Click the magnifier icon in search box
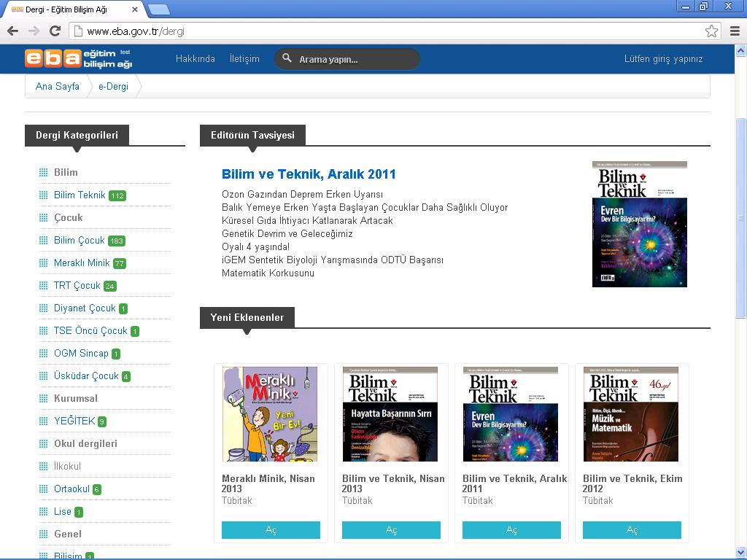Screen dimensions: 747x560 (x=287, y=58)
